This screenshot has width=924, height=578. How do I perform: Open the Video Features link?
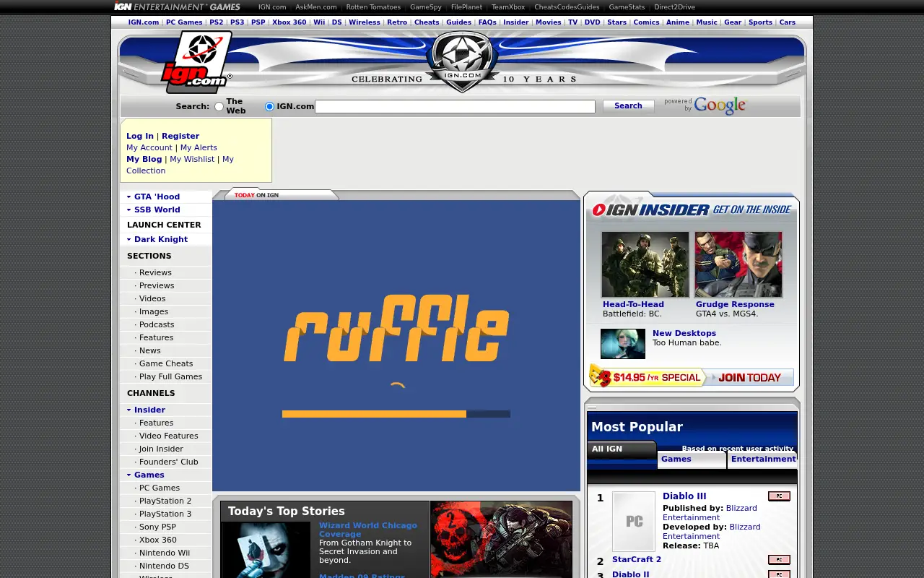pyautogui.click(x=169, y=436)
